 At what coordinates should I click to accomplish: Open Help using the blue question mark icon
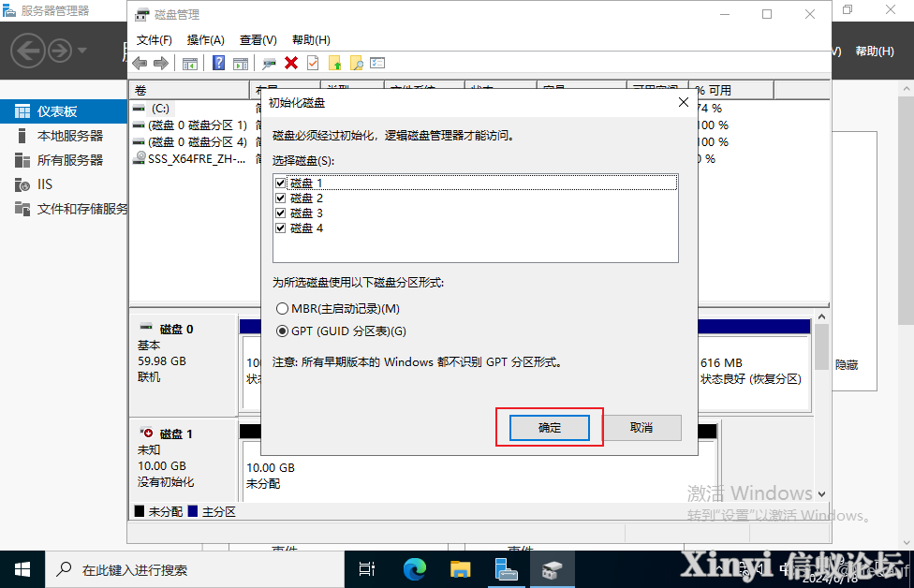pos(218,63)
